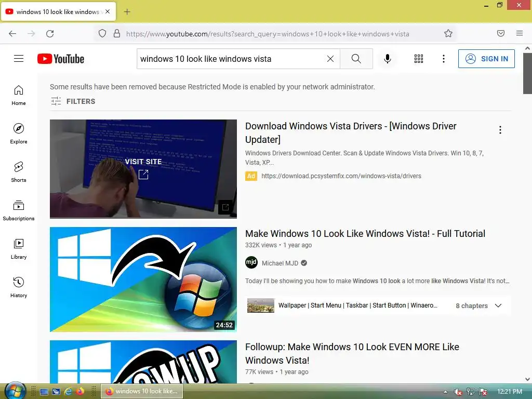Launch Firefox from quick launch
Image resolution: width=532 pixels, height=399 pixels.
80,391
